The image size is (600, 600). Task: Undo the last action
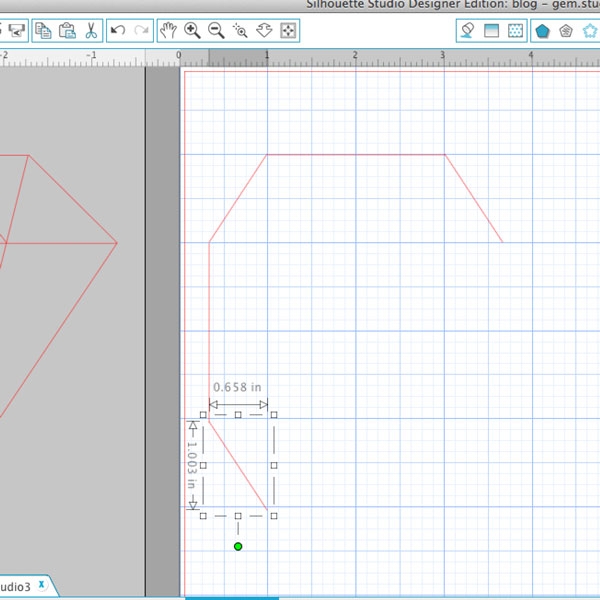118,31
